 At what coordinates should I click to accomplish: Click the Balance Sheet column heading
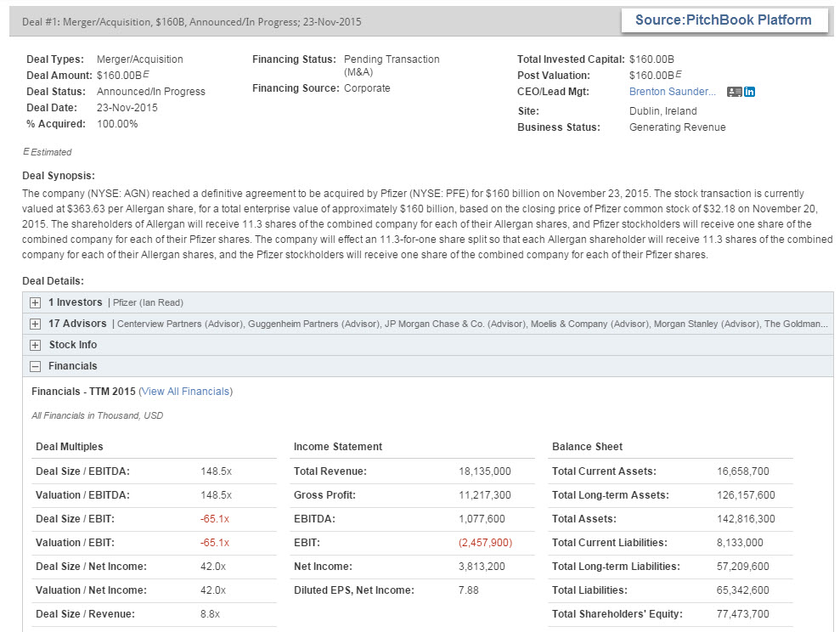pyautogui.click(x=587, y=447)
